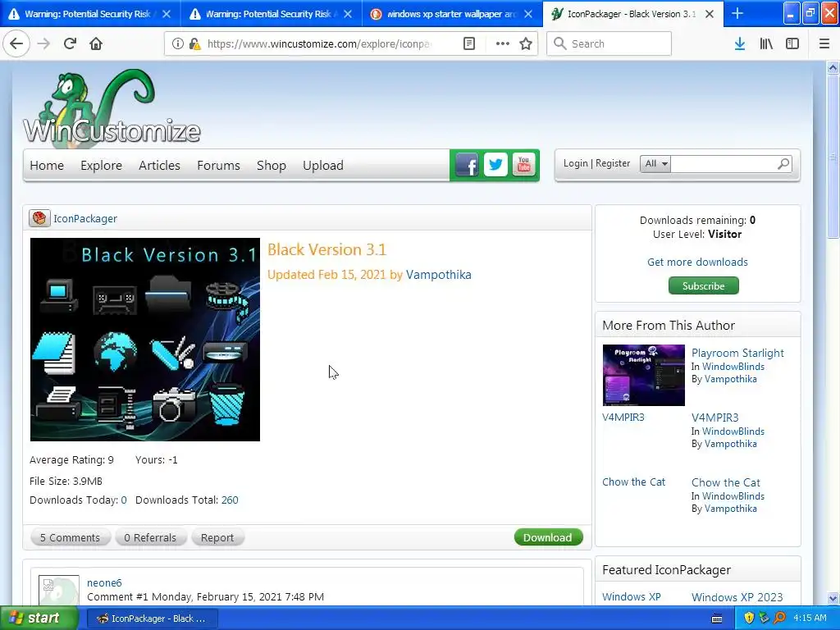
Task: Close the windows xp starter wallpaper tab
Action: (x=528, y=14)
